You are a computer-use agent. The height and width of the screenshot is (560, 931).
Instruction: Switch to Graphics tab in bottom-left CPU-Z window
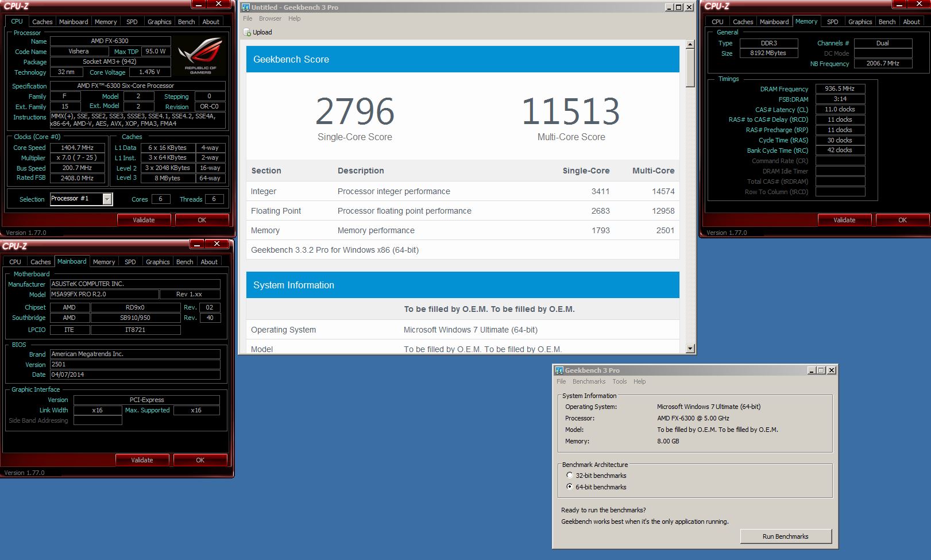[157, 262]
